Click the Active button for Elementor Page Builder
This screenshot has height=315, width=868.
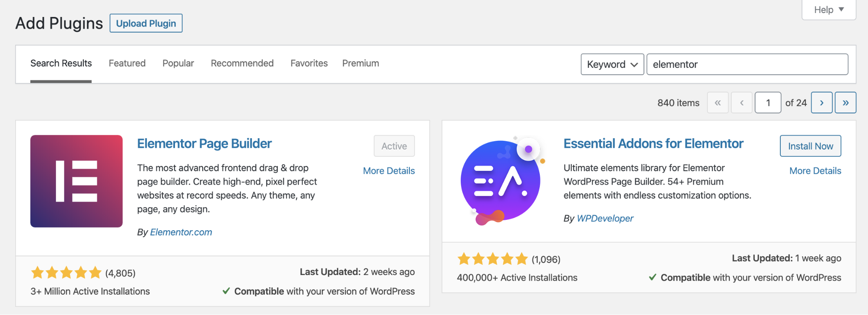pyautogui.click(x=394, y=146)
